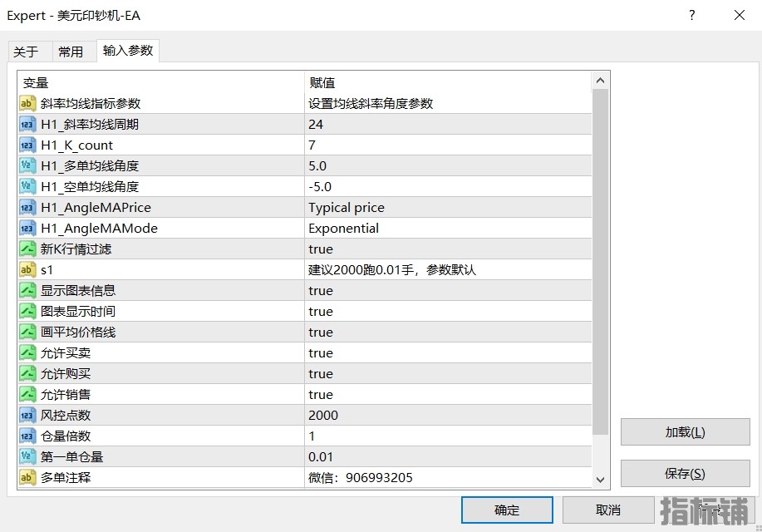Click the integer icon beside H1_斜率均线周期

click(x=27, y=125)
